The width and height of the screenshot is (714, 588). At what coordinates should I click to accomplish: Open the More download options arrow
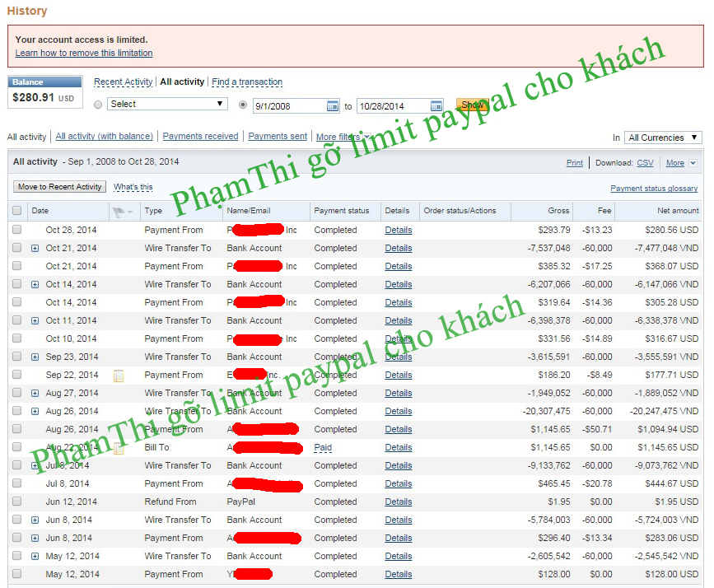pyautogui.click(x=693, y=163)
